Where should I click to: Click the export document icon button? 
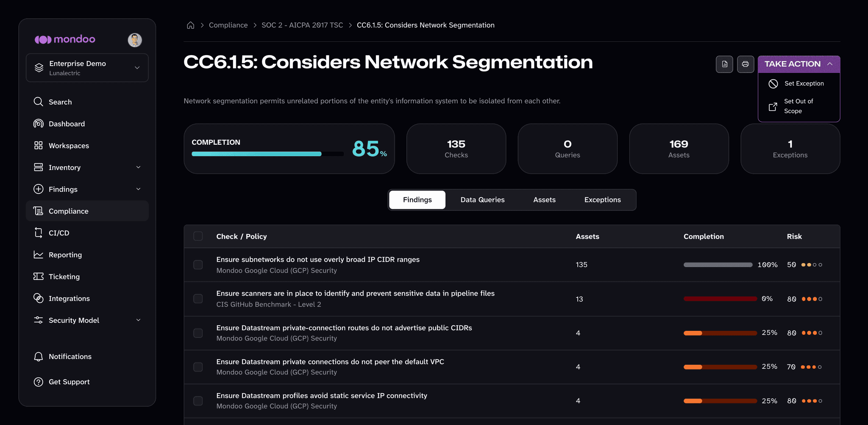point(724,64)
